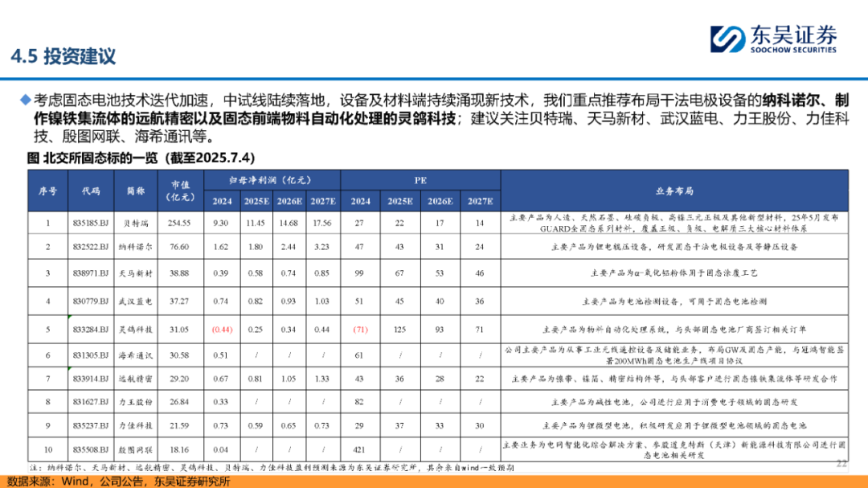
Task: Click the market value 76.60
Action: (x=179, y=247)
